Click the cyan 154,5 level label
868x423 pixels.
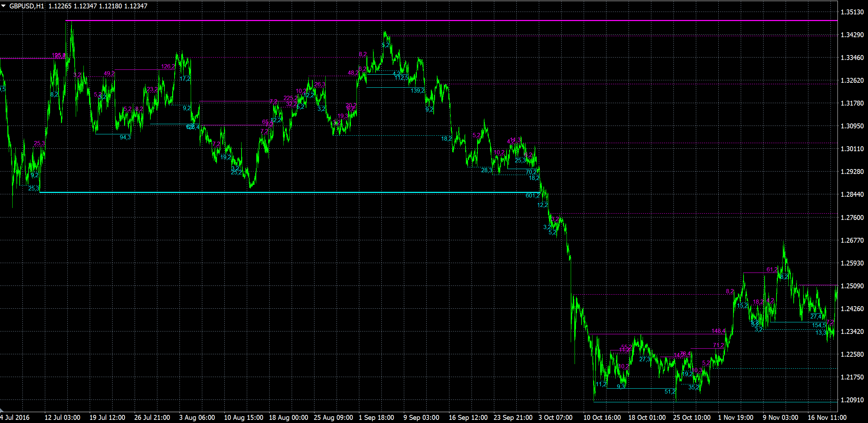(x=819, y=325)
